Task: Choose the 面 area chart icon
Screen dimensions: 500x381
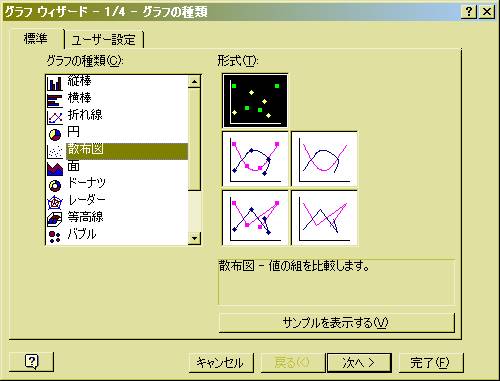Action: pos(55,169)
